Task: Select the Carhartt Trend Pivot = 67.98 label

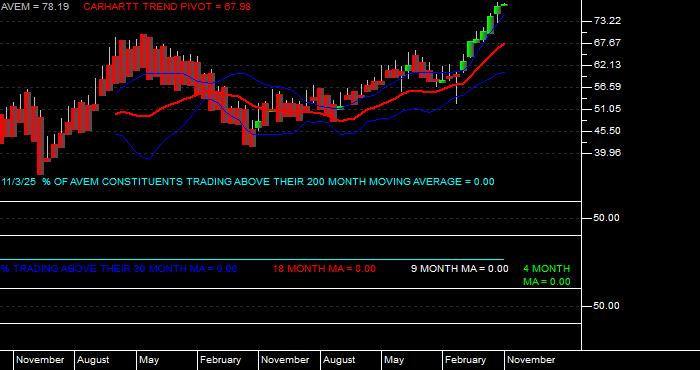Action: pyautogui.click(x=167, y=7)
